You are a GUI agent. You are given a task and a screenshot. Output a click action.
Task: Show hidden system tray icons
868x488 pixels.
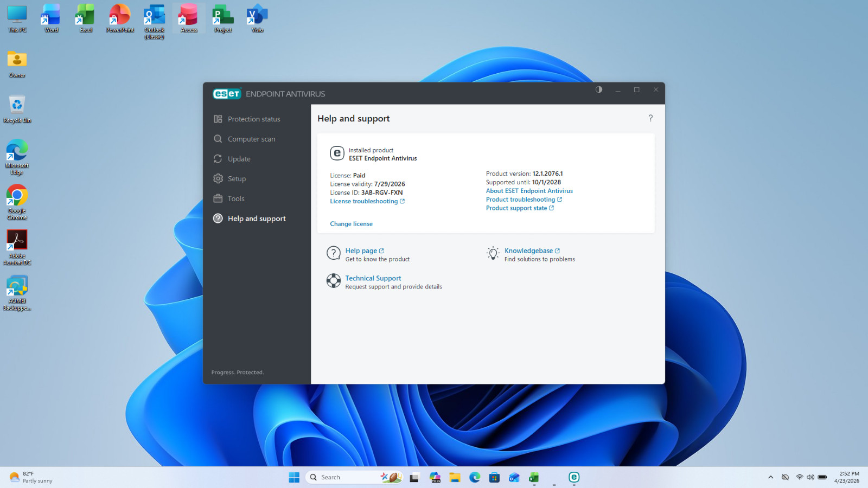770,477
